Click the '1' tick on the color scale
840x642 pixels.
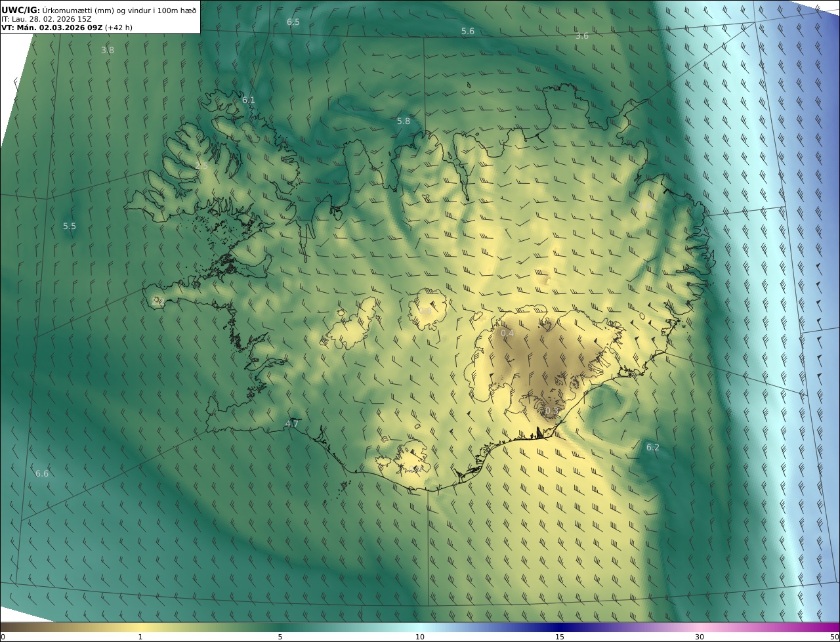tap(140, 637)
